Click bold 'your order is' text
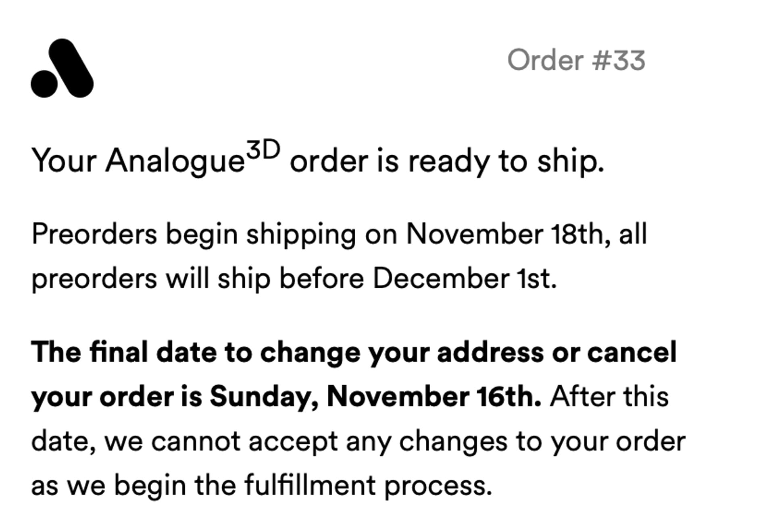Screen dimensions: 765x532 click(116, 397)
